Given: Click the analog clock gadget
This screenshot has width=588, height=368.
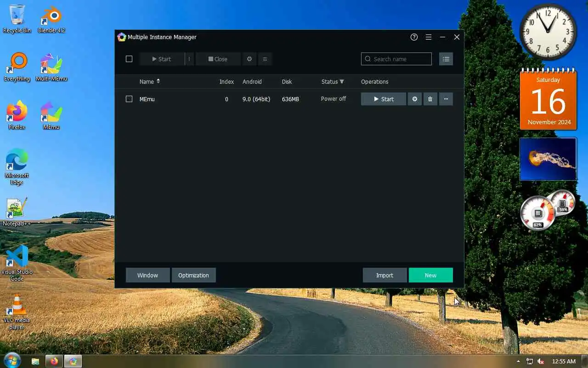Looking at the screenshot, I should click(548, 32).
